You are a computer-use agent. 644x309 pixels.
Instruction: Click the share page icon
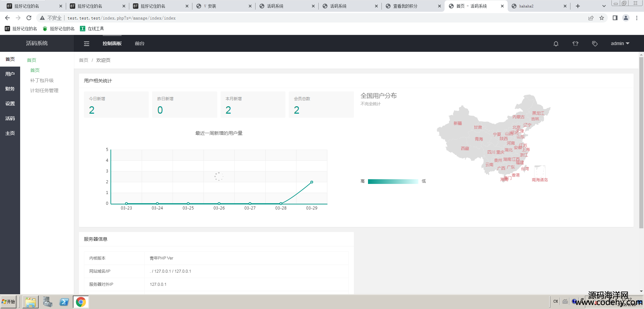tap(591, 18)
